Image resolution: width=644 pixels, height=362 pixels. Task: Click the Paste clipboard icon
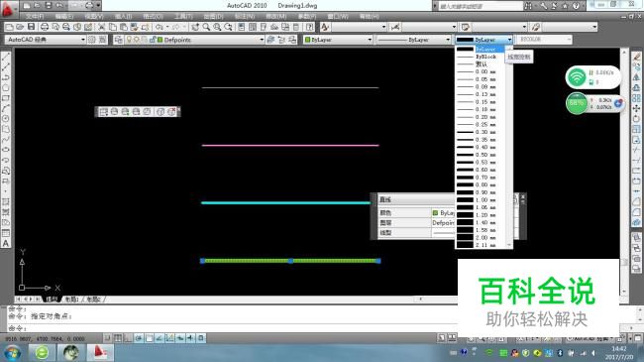[x=123, y=27]
